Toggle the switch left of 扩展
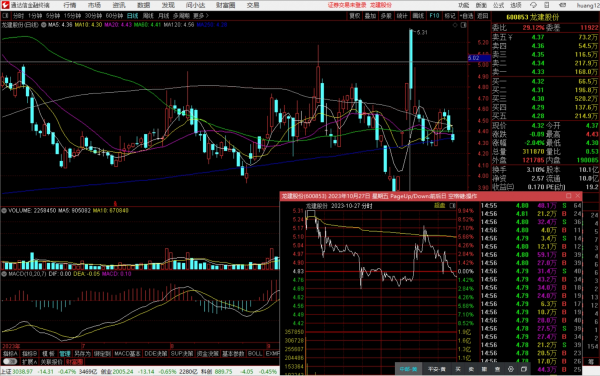 point(10,361)
